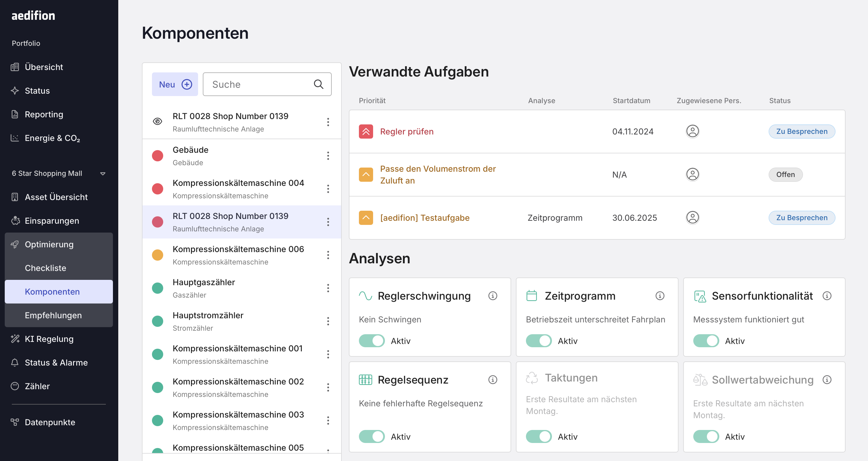Open three-dot menu for Kompressionskältemaschine 006
868x461 pixels.
click(328, 255)
